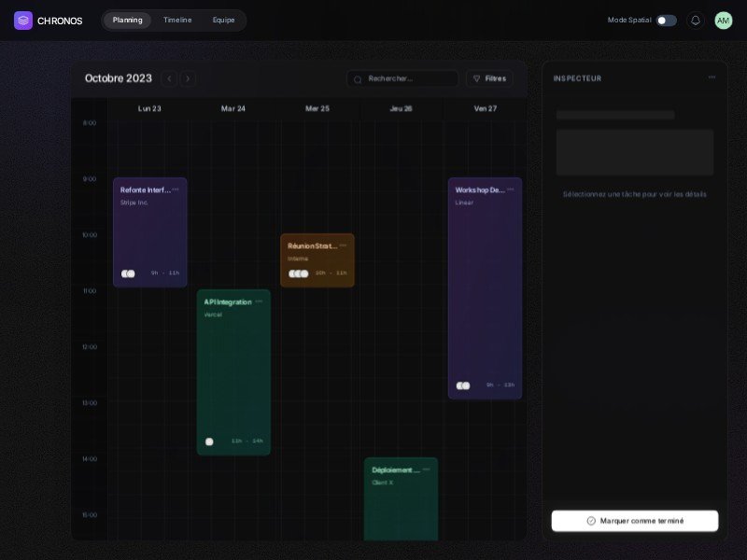The width and height of the screenshot is (747, 560).
Task: Toggle the Mode Spatial switch
Action: [666, 21]
